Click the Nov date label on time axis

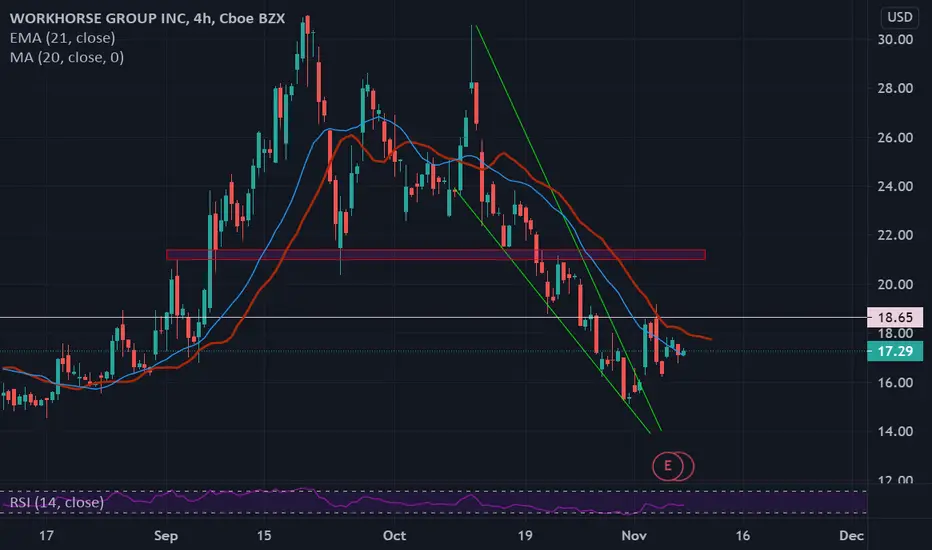pos(634,536)
